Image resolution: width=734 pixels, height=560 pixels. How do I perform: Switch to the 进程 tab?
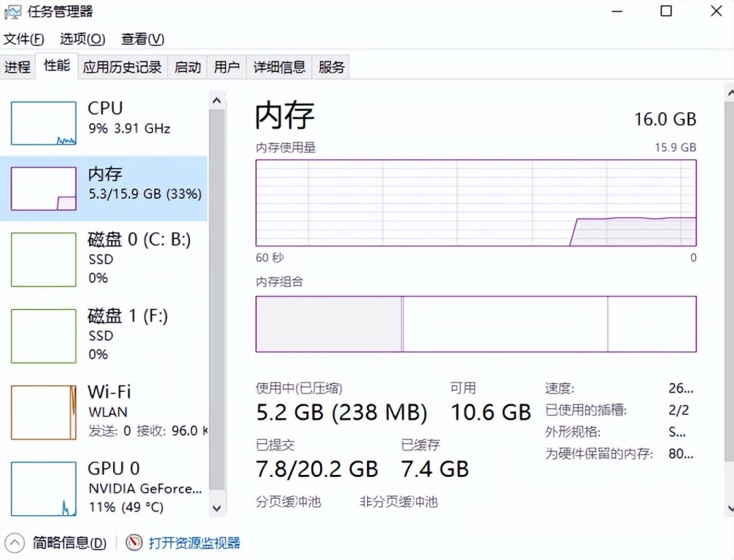[x=18, y=67]
